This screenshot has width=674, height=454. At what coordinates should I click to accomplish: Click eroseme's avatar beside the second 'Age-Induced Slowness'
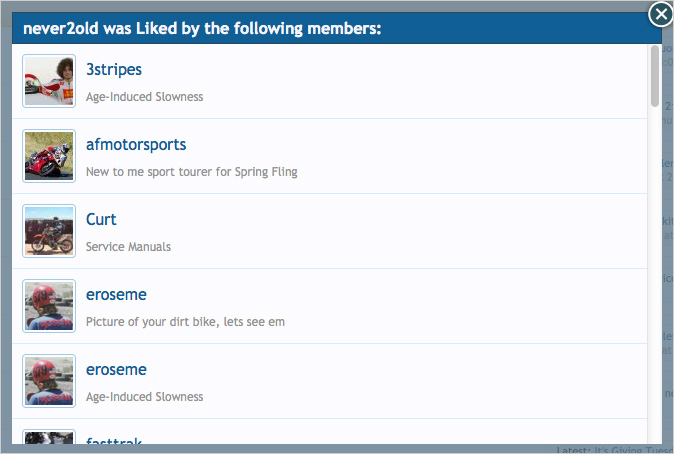point(49,381)
